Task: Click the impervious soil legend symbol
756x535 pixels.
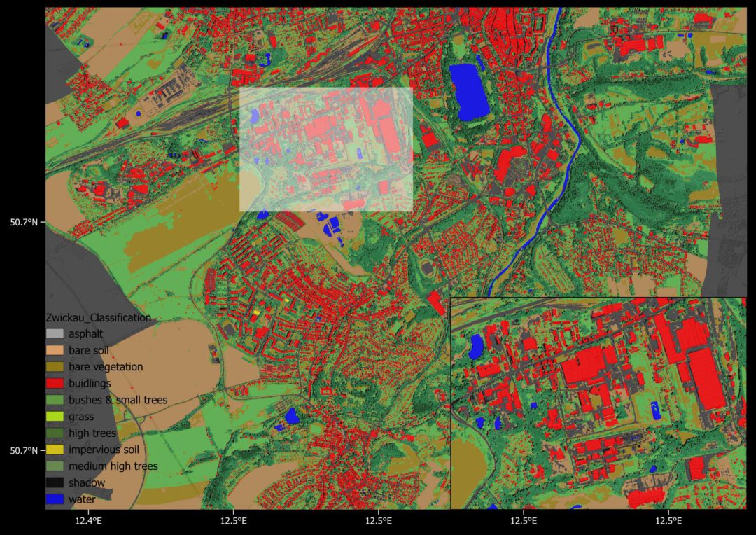Action: tap(54, 450)
